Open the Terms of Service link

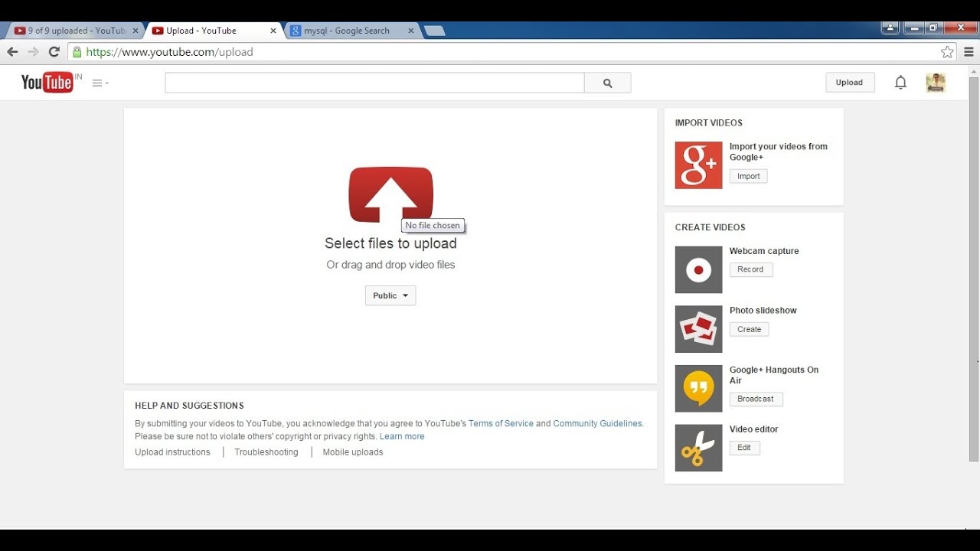pos(501,423)
